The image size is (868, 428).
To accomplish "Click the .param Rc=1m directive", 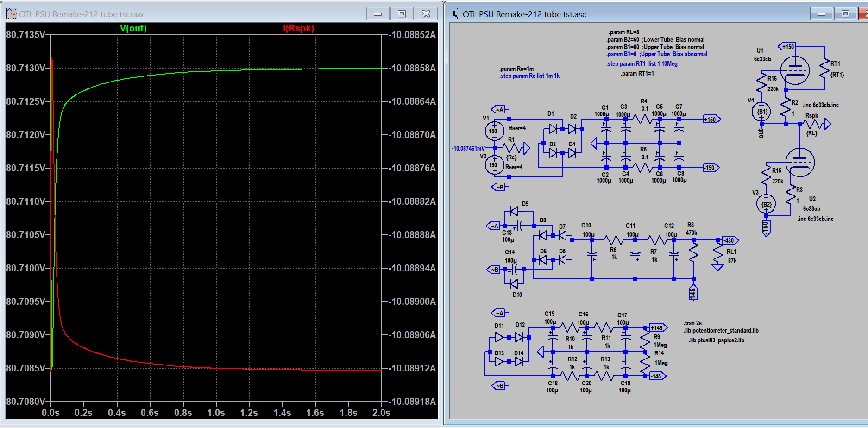I will click(516, 69).
